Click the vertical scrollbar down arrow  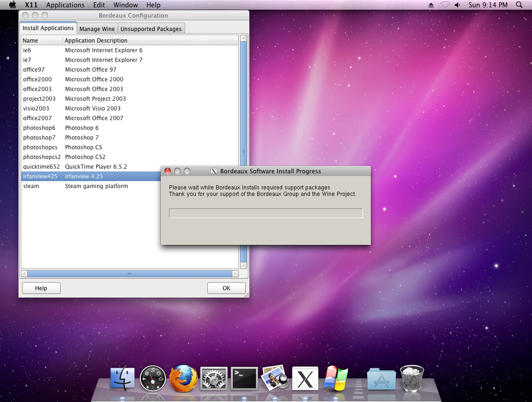(x=243, y=265)
